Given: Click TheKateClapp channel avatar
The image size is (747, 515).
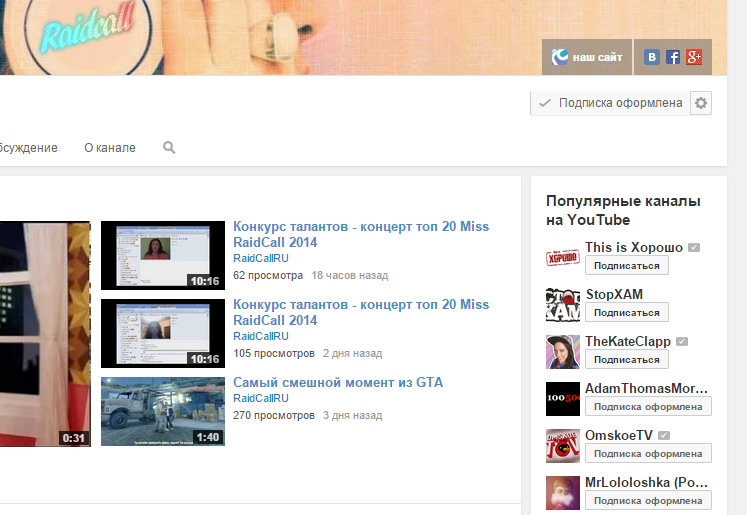Looking at the screenshot, I should pos(563,352).
